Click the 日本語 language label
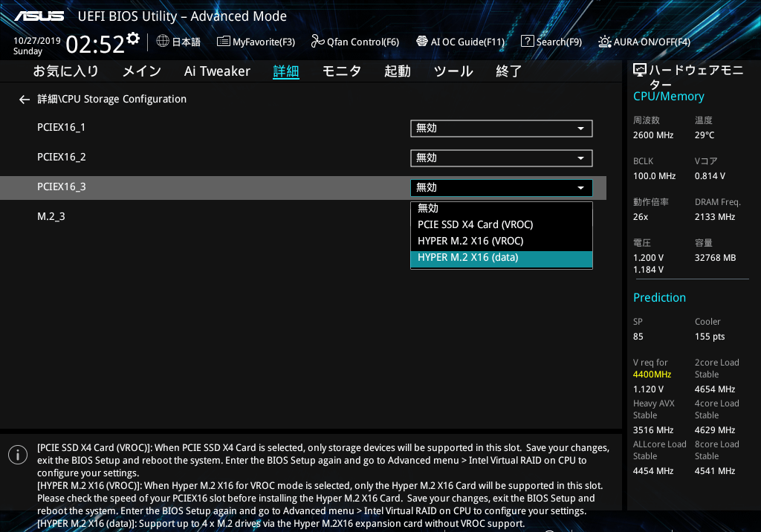This screenshot has height=532, width=761. [x=187, y=42]
